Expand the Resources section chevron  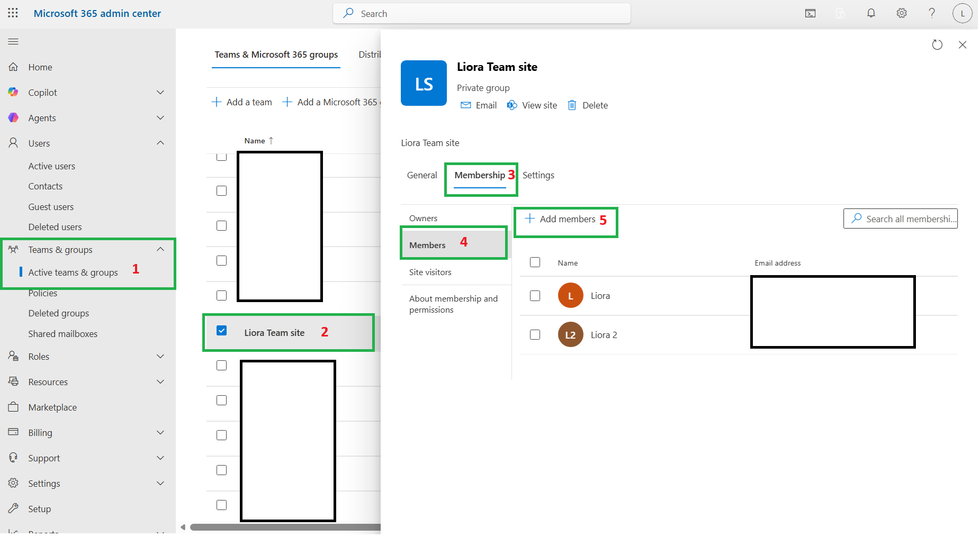pos(160,382)
